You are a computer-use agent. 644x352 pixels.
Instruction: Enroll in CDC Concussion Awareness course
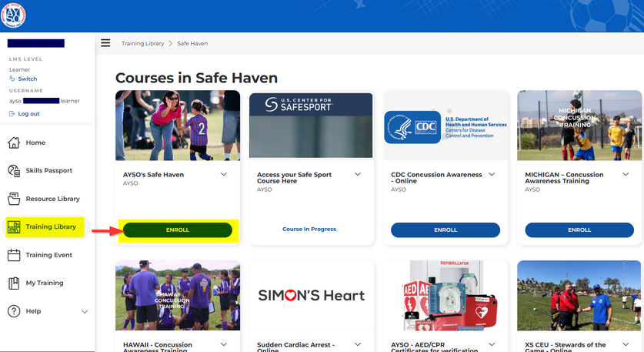pyautogui.click(x=445, y=230)
